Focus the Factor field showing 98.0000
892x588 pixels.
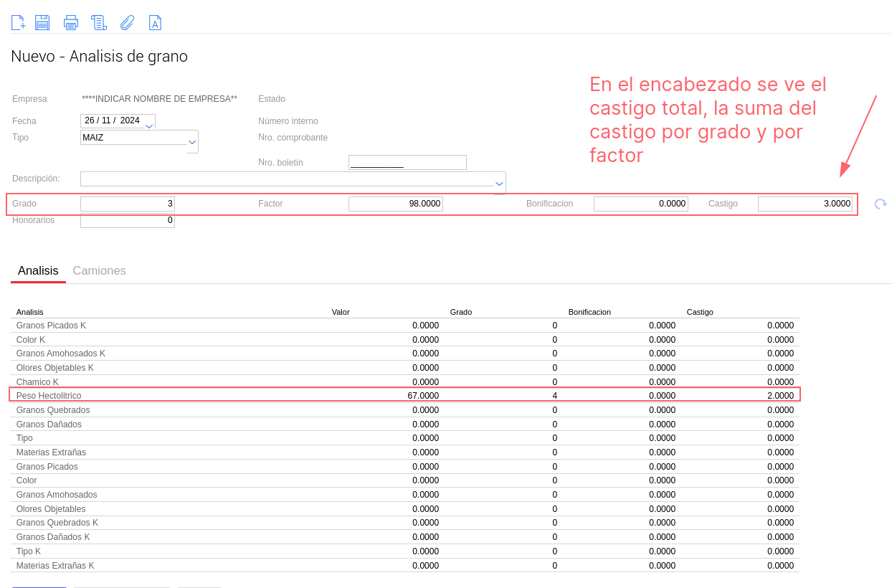(395, 204)
